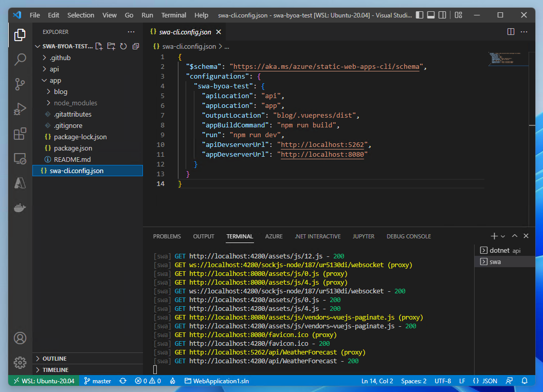Open Source Control view in activity bar
The image size is (543, 392).
[x=20, y=84]
